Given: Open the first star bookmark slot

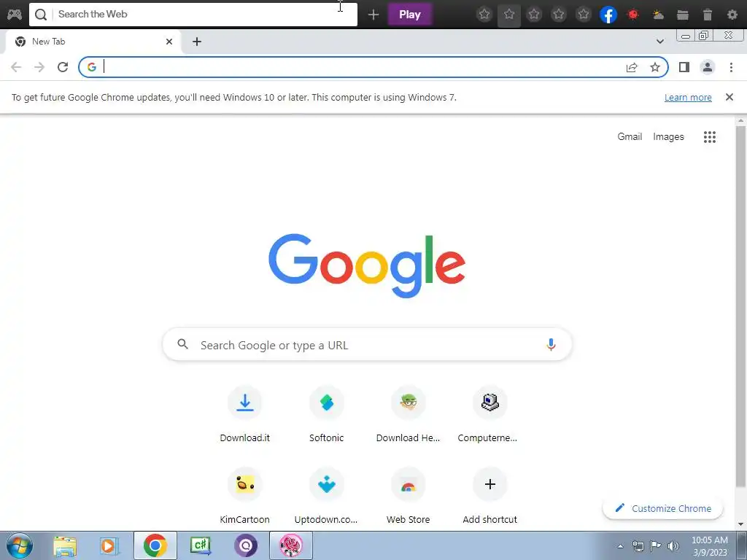Looking at the screenshot, I should 484,15.
